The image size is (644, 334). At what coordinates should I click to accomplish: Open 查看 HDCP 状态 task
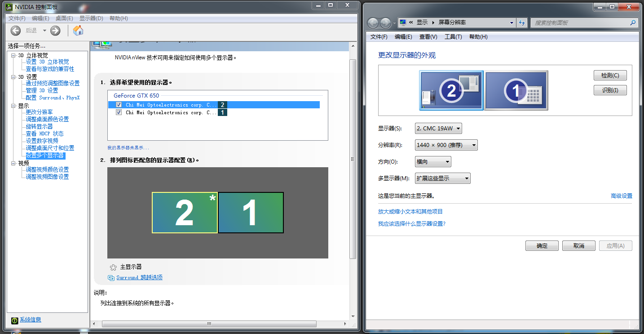pyautogui.click(x=44, y=134)
